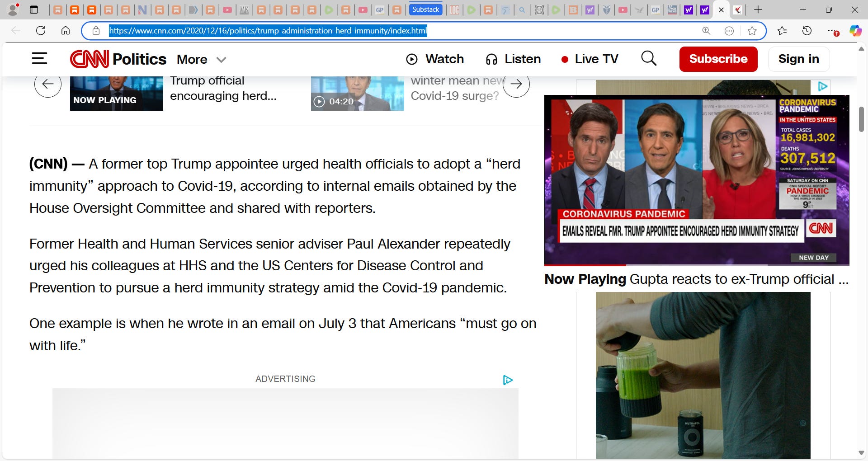This screenshot has width=868, height=461.
Task: Reload the page with refresh icon
Action: (x=41, y=31)
